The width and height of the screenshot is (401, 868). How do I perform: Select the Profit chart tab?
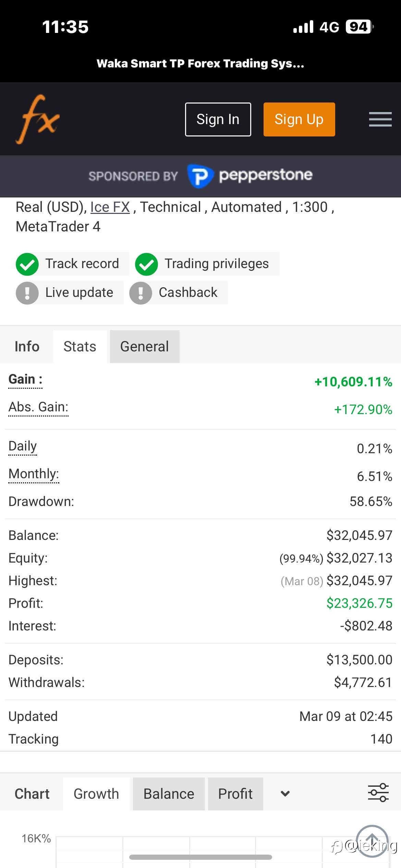click(x=235, y=794)
